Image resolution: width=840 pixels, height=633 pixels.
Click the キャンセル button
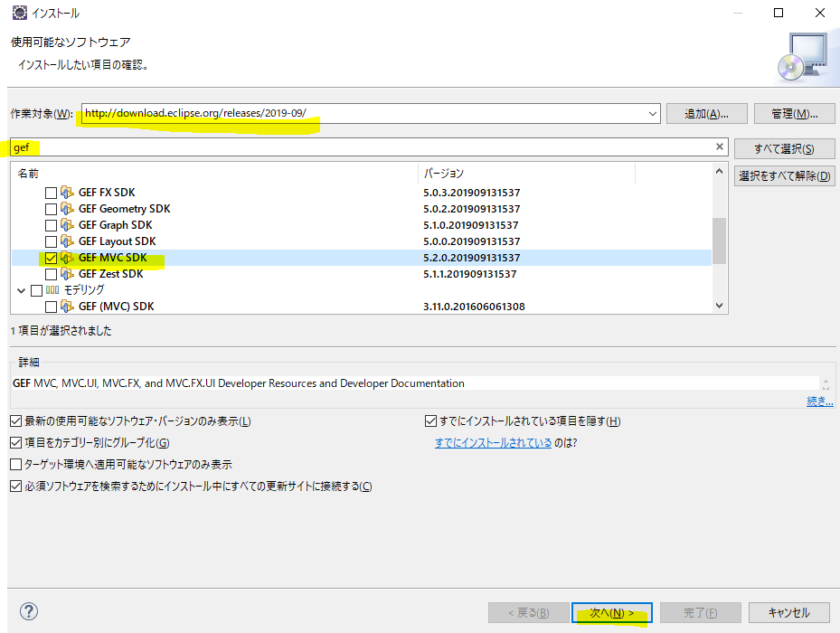(x=789, y=612)
